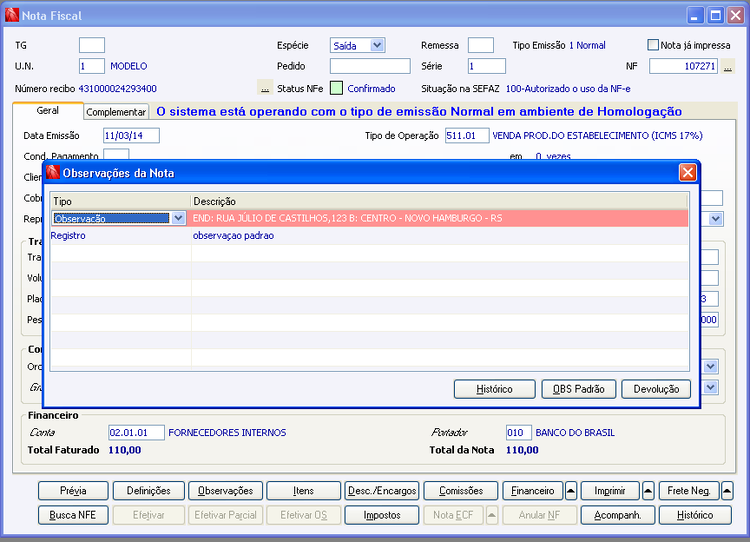Click the Acompanh. button
This screenshot has height=542, width=750.
click(618, 515)
